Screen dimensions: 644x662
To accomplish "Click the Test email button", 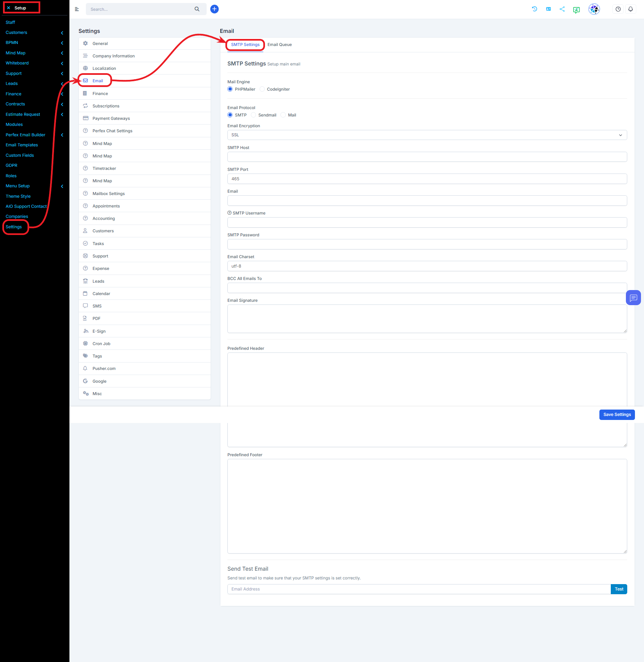I will [x=619, y=589].
